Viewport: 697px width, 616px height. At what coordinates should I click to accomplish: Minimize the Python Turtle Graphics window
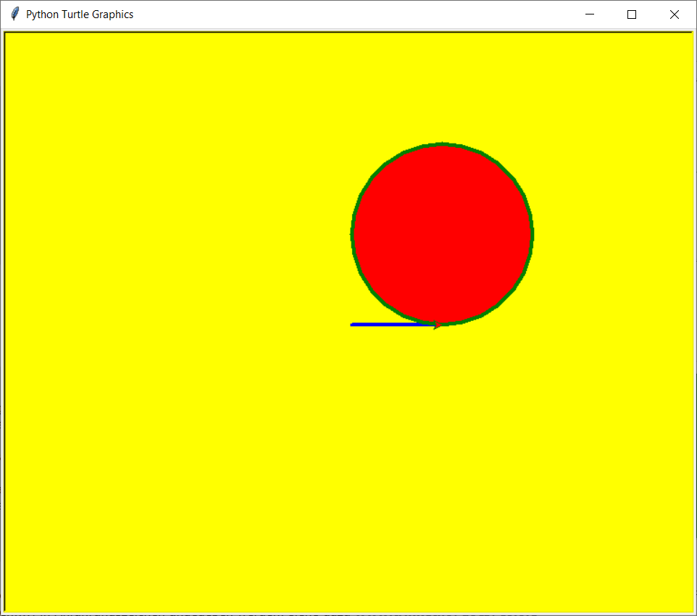click(x=590, y=14)
